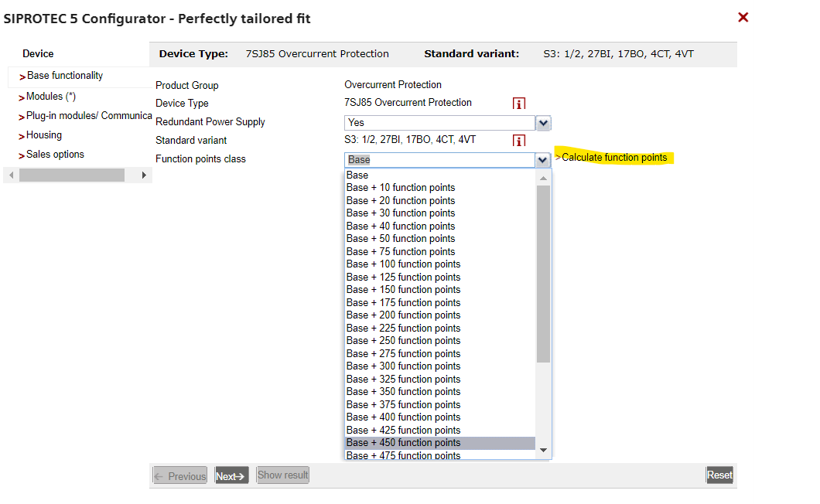This screenshot has width=820, height=504.
Task: Open the Modules (*) section
Action: (51, 97)
